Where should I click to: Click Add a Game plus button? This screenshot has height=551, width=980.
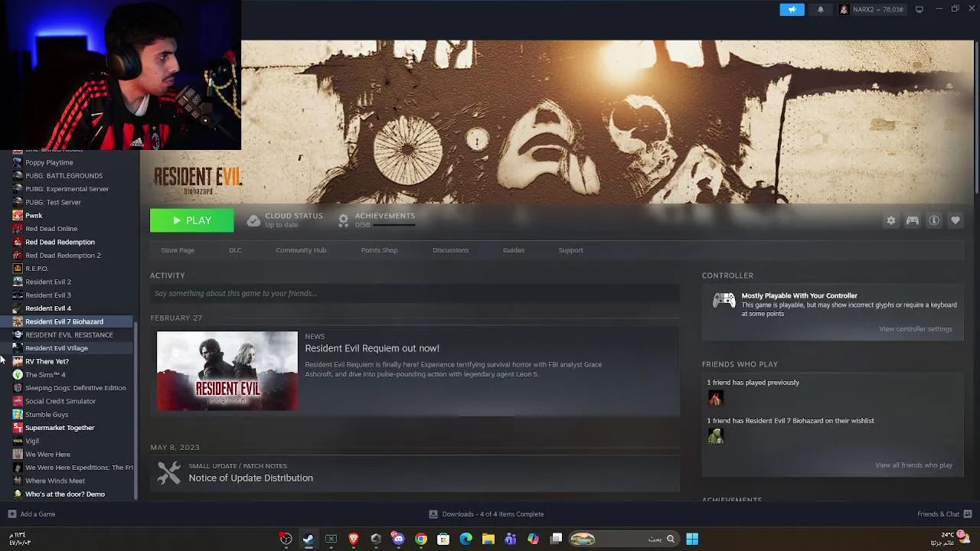pos(11,514)
